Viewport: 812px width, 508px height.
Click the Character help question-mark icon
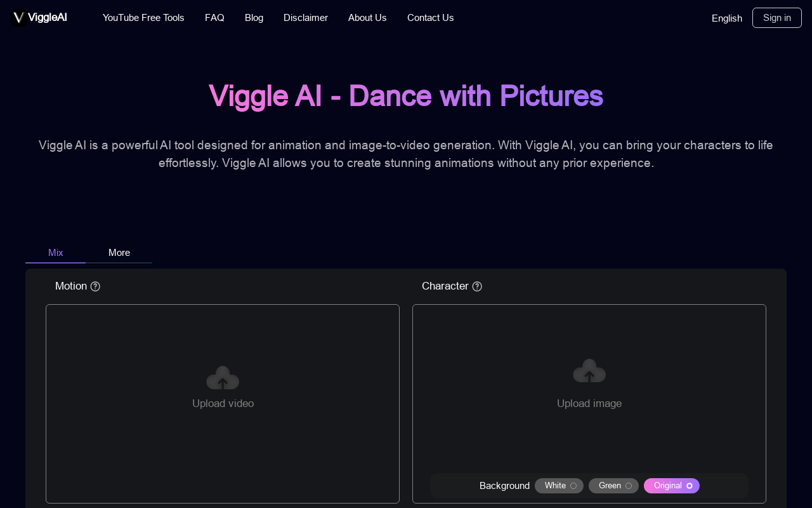[477, 286]
